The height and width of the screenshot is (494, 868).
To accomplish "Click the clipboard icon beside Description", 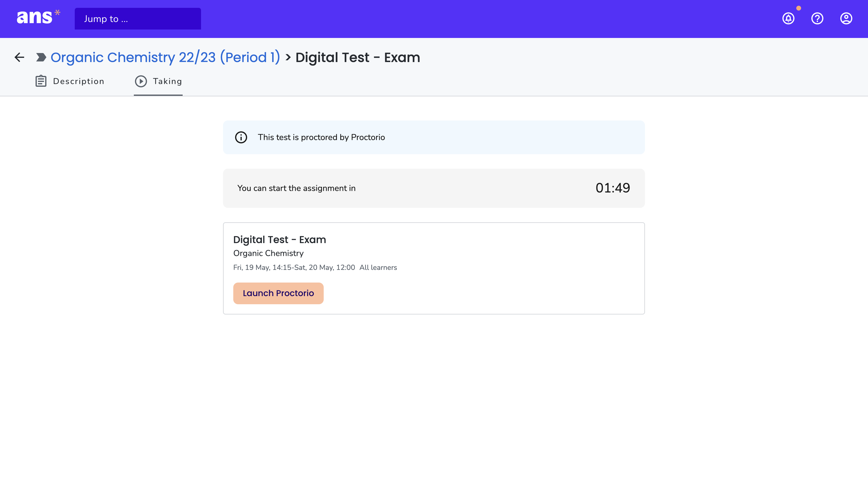I will [x=41, y=81].
